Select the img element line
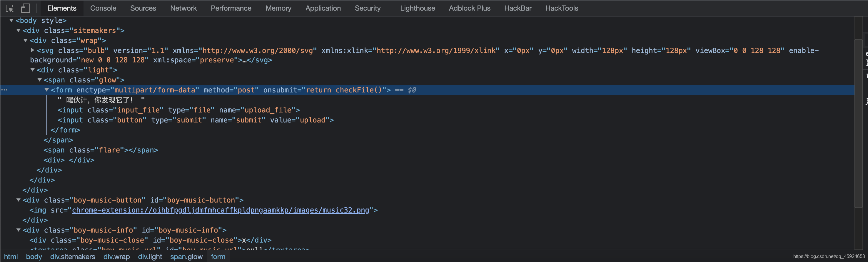The image size is (868, 262). (203, 210)
